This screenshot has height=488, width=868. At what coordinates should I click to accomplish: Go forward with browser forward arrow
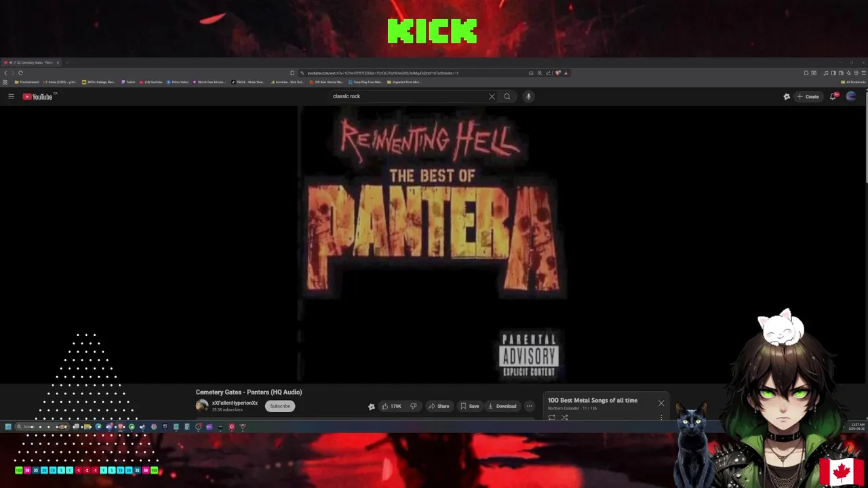click(13, 73)
